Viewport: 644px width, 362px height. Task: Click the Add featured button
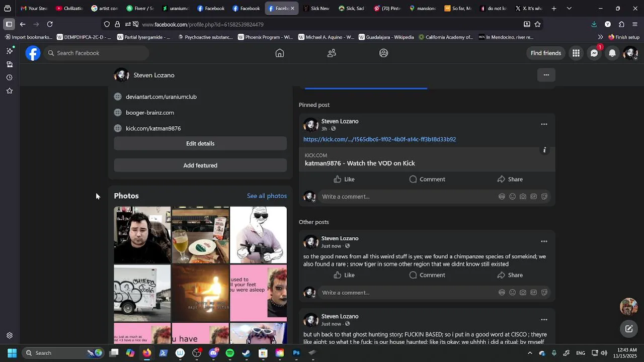click(200, 165)
